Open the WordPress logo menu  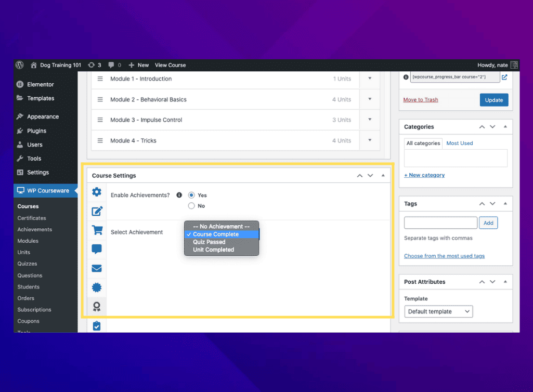(20, 65)
